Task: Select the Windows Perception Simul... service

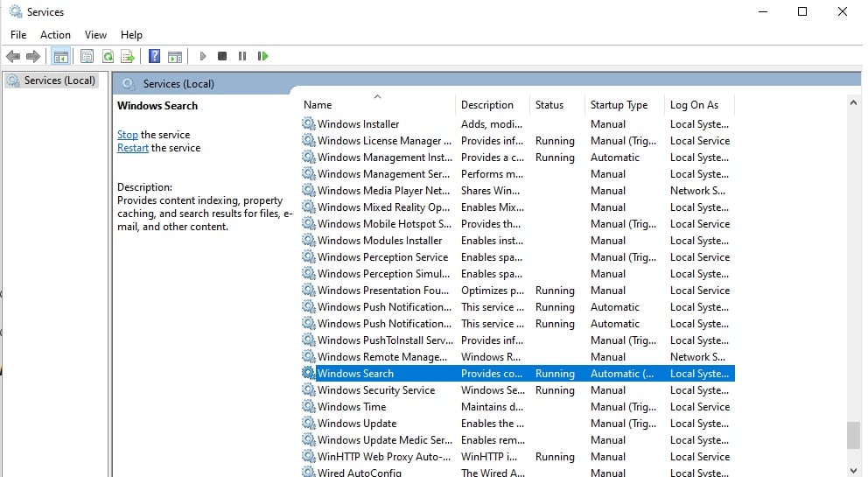Action: coord(518,274)
